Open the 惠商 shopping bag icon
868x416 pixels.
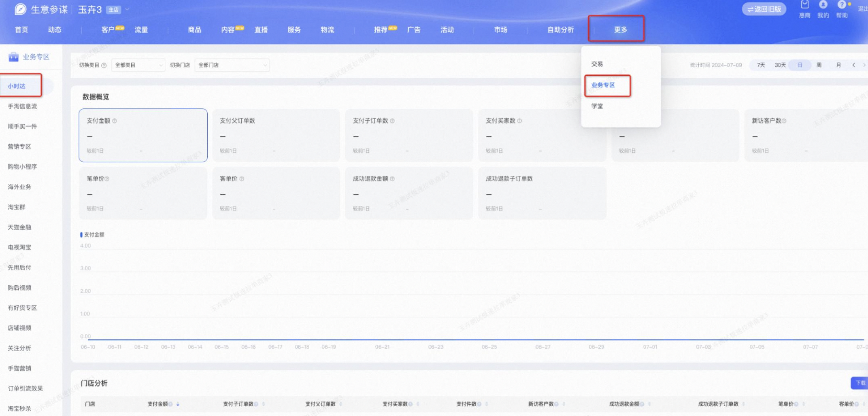click(x=804, y=5)
